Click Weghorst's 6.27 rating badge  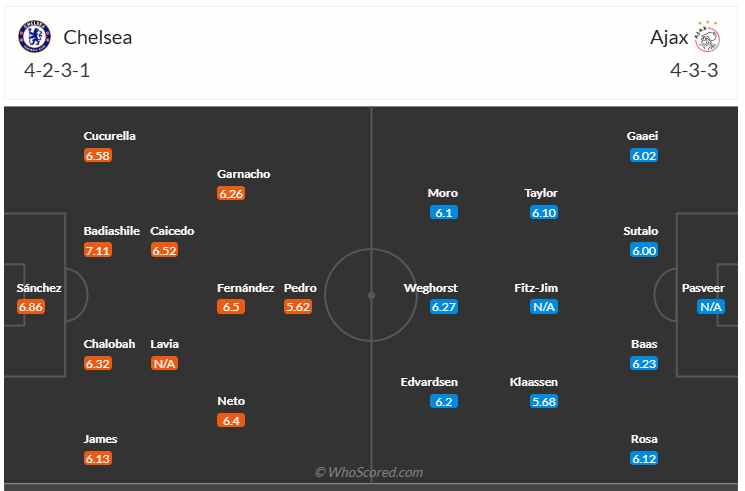(444, 308)
